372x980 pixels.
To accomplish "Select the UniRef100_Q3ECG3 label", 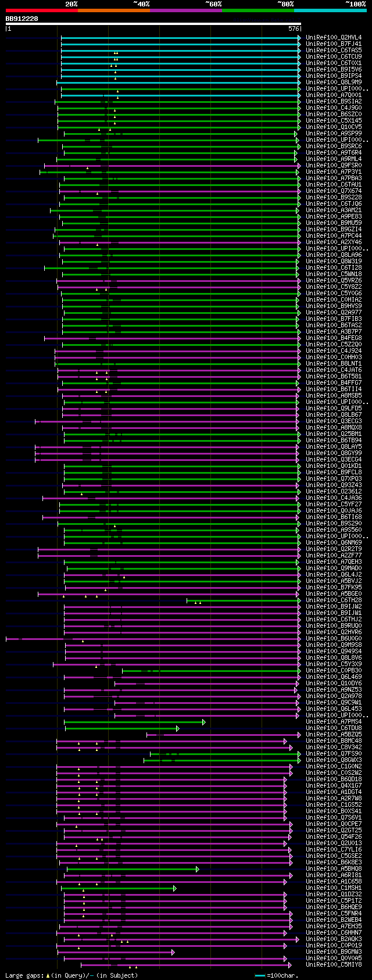I will pos(334,421).
